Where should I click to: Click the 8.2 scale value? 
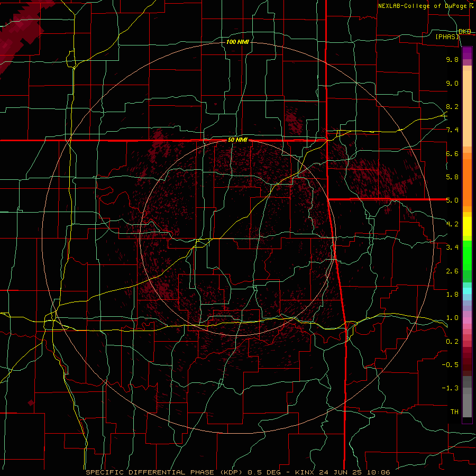tap(452, 106)
